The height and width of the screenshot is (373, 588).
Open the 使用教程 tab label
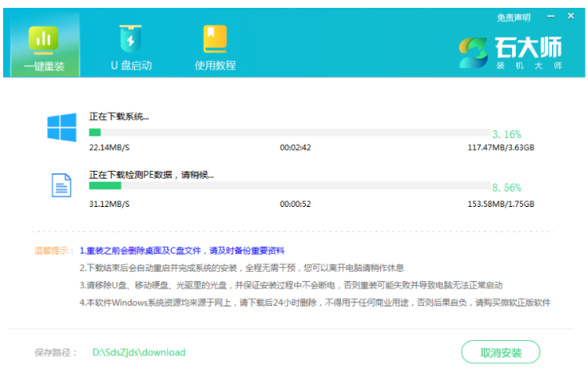click(x=215, y=65)
